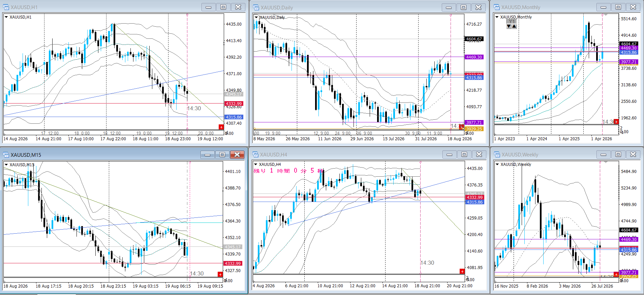Click the black 4604.67 label in Weekly chart

628,230
